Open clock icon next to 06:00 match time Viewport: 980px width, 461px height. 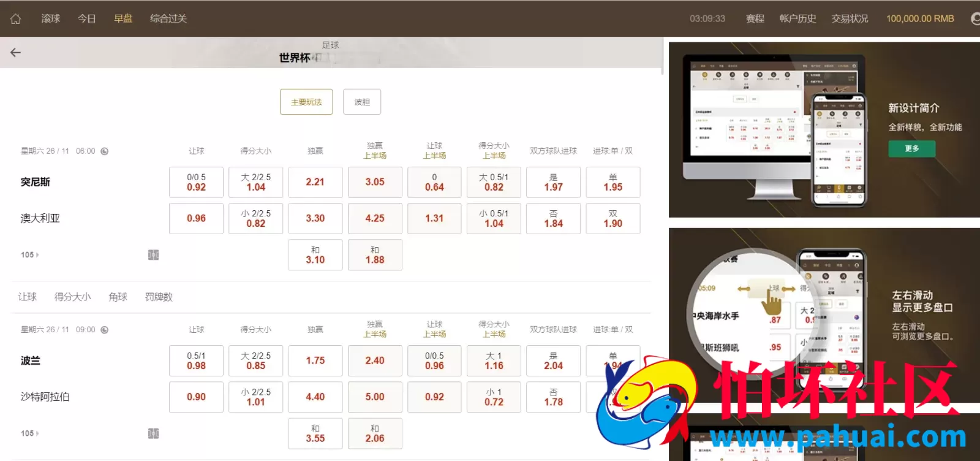click(x=105, y=151)
